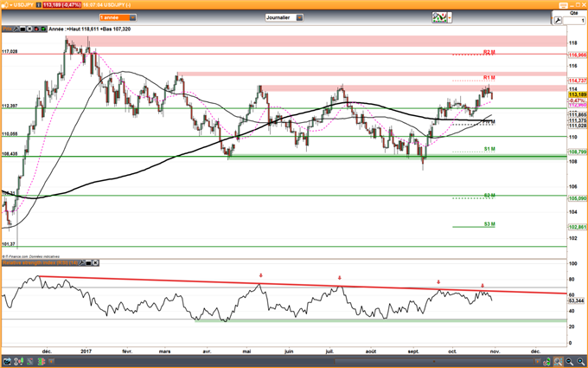Click the Qté quantity input field
This screenshot has width=588, height=368.
pos(574,21)
